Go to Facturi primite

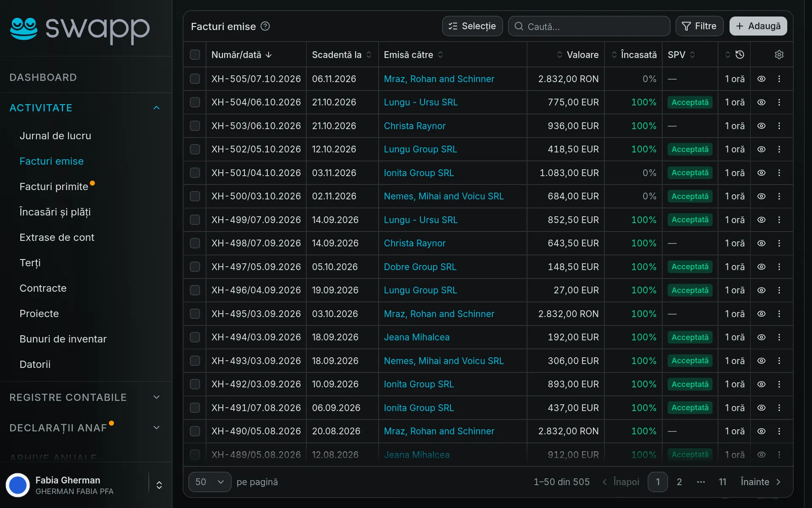[x=54, y=187]
